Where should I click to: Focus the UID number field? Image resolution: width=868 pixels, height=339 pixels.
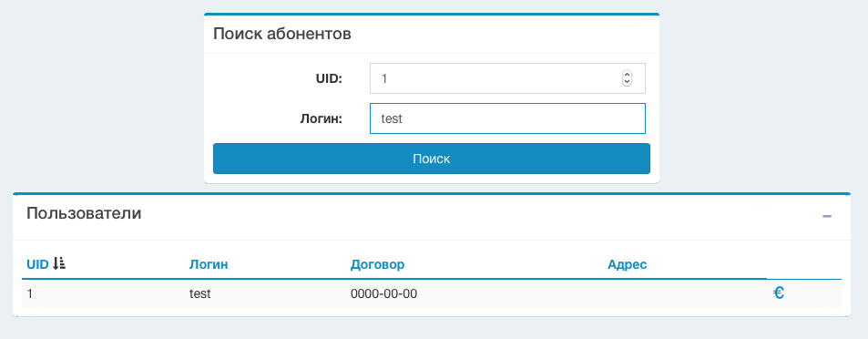tap(507, 78)
